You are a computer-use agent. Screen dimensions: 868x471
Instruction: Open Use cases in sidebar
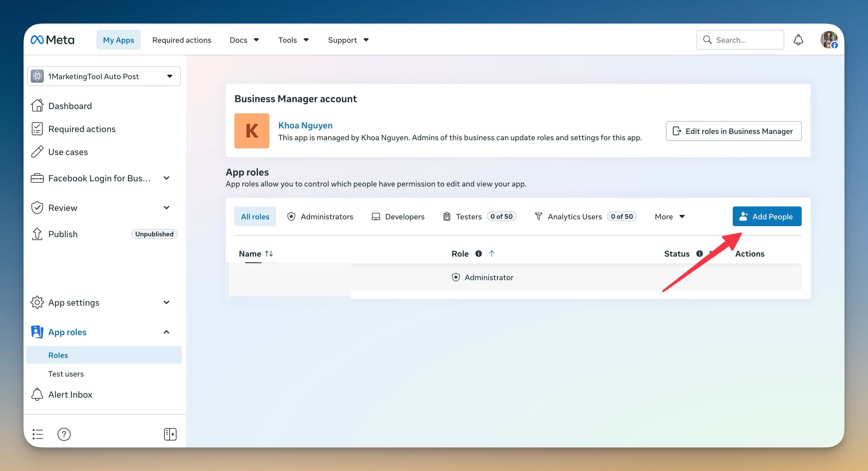(68, 152)
